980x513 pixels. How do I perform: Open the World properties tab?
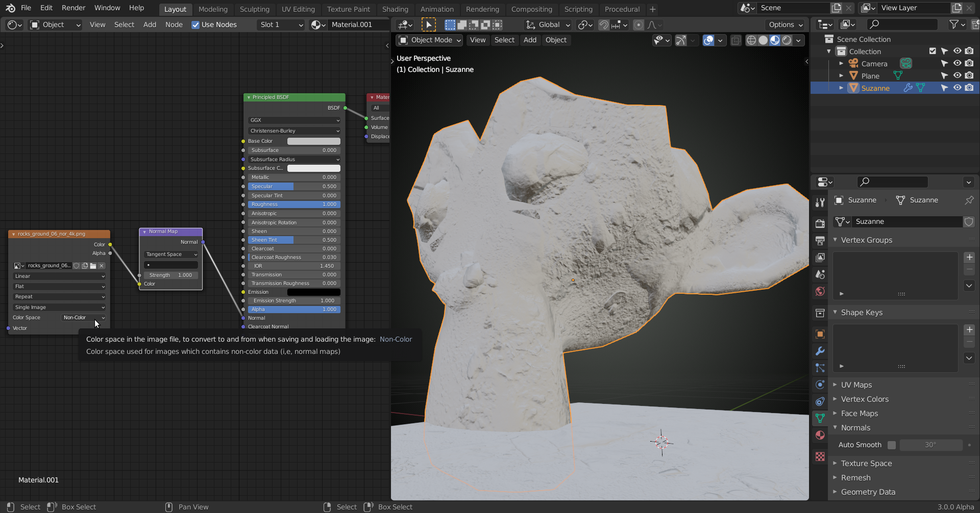pyautogui.click(x=820, y=291)
